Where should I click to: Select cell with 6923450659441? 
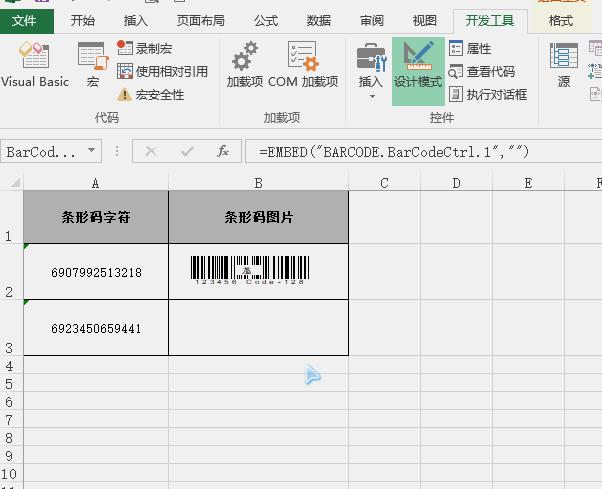96,328
